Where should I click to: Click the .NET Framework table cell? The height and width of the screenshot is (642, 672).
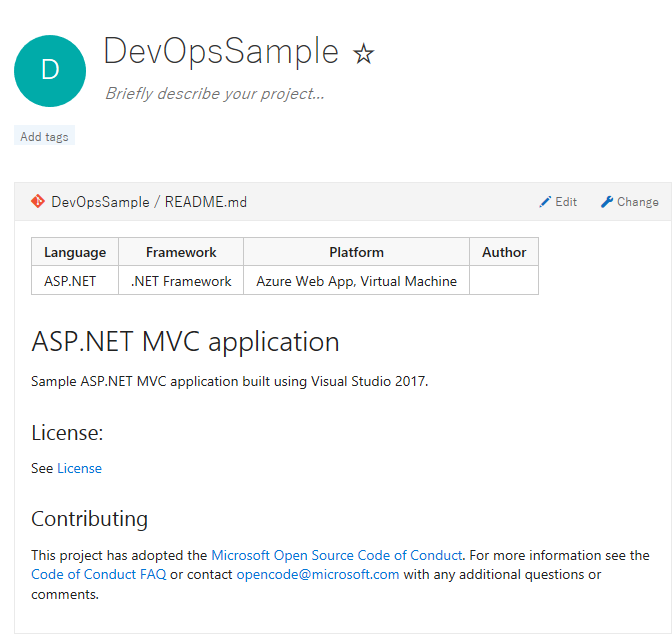pyautogui.click(x=181, y=281)
